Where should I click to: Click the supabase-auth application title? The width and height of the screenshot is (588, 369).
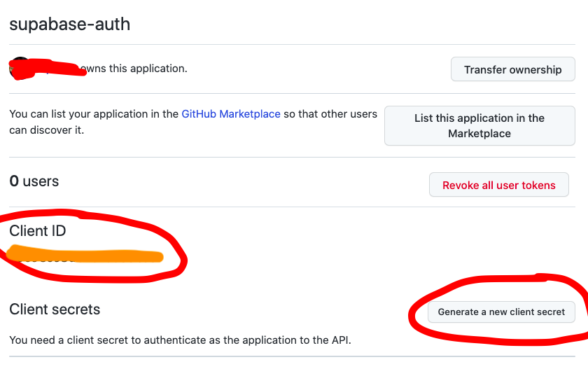[x=70, y=25]
